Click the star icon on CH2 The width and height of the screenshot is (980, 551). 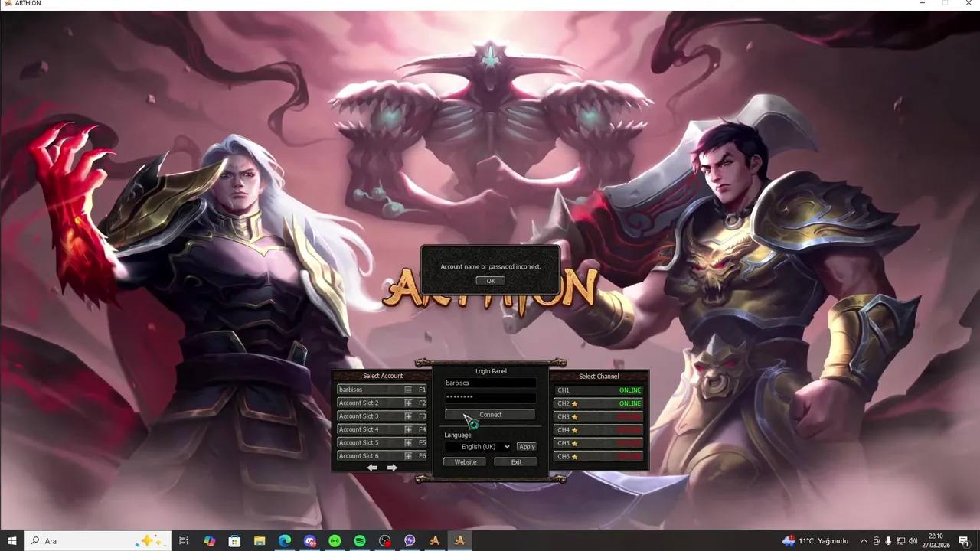tap(574, 403)
